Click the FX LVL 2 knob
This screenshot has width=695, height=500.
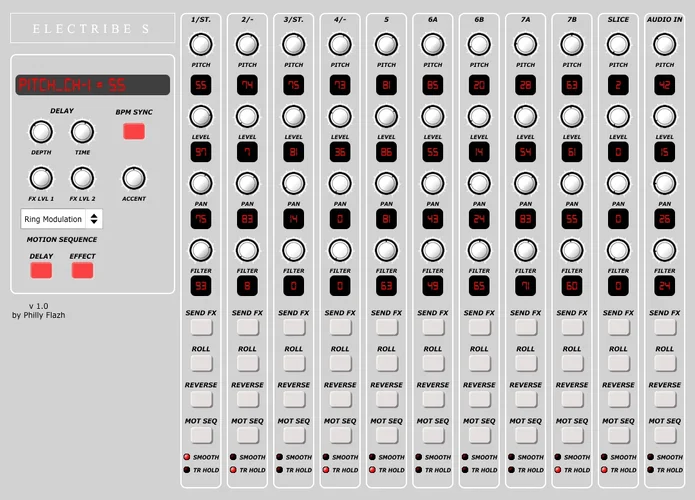tap(82, 178)
